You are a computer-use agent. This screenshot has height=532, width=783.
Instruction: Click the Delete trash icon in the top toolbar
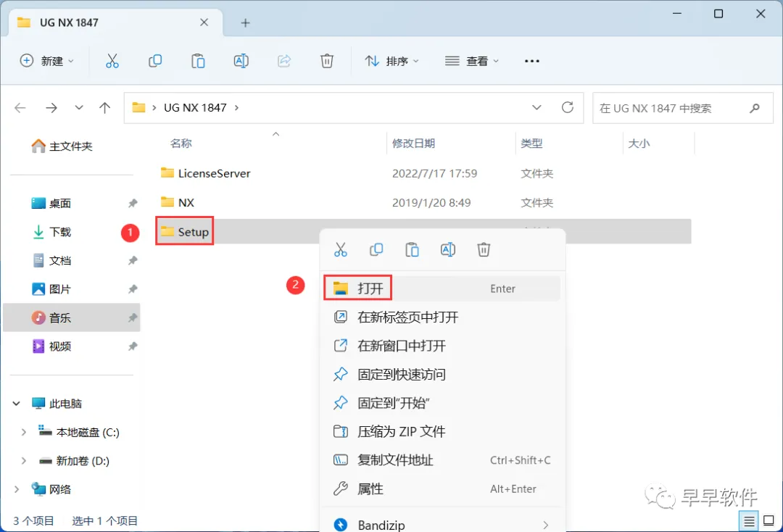coord(326,61)
